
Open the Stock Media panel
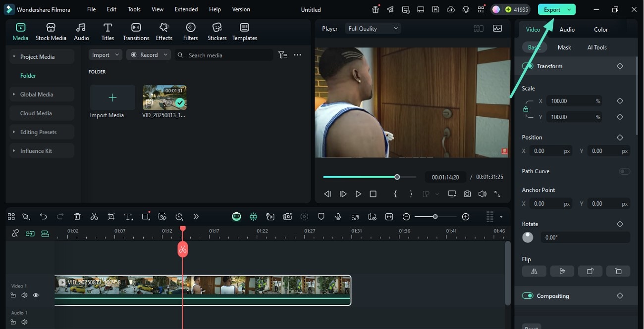pyautogui.click(x=51, y=32)
